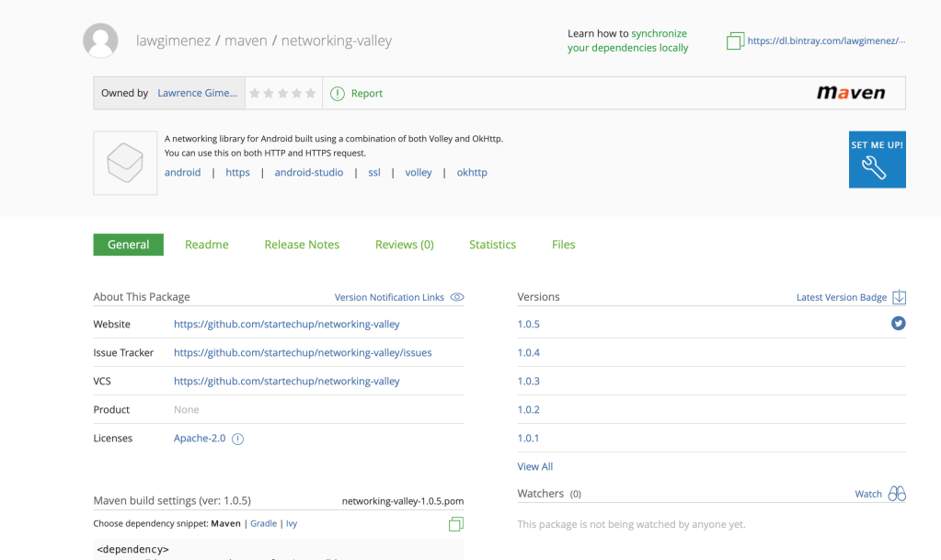Expand full versions list with View All
This screenshot has height=560, width=941.
click(534, 466)
